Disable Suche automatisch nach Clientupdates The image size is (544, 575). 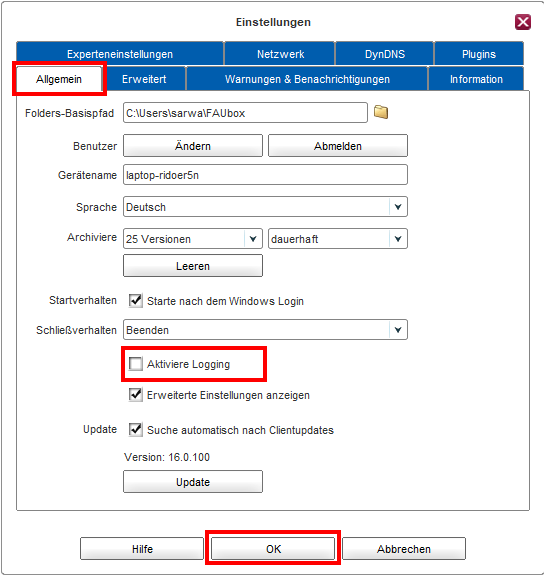point(135,429)
